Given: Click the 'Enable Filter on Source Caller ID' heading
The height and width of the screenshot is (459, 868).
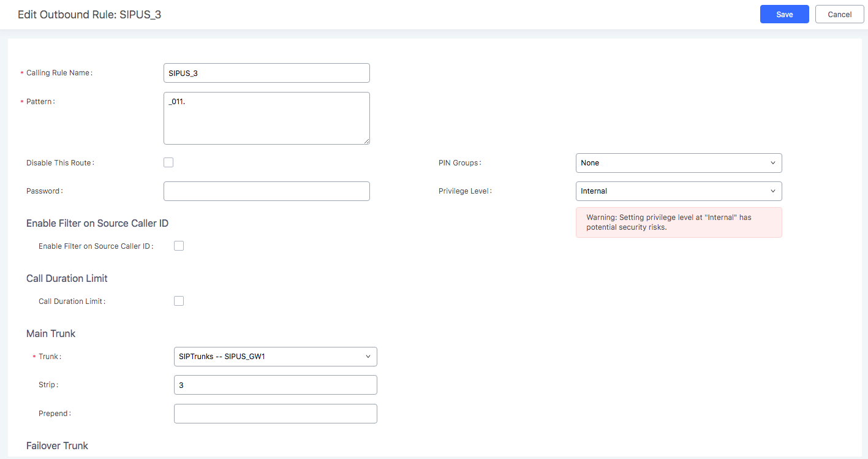Looking at the screenshot, I should [x=97, y=223].
